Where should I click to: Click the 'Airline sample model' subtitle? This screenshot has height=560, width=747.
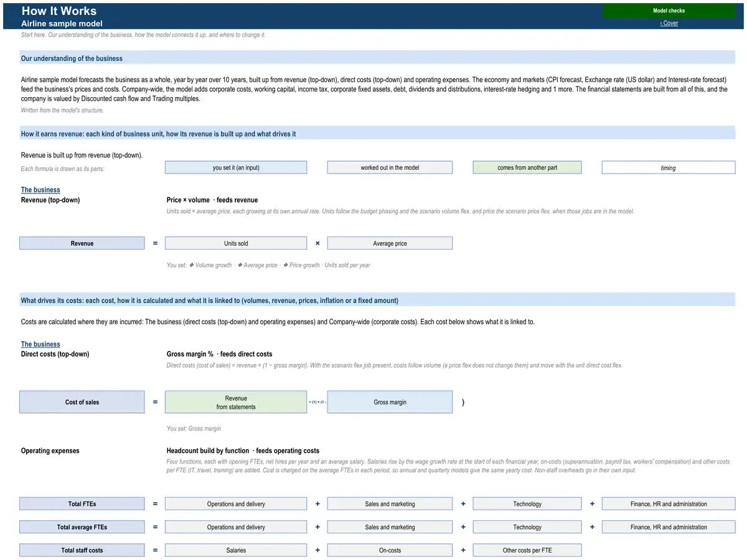coord(62,24)
